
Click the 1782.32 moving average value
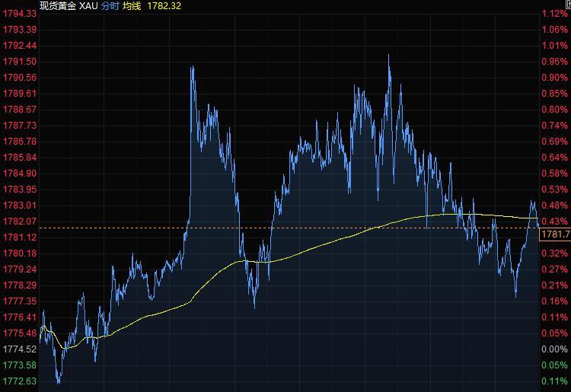[166, 5]
